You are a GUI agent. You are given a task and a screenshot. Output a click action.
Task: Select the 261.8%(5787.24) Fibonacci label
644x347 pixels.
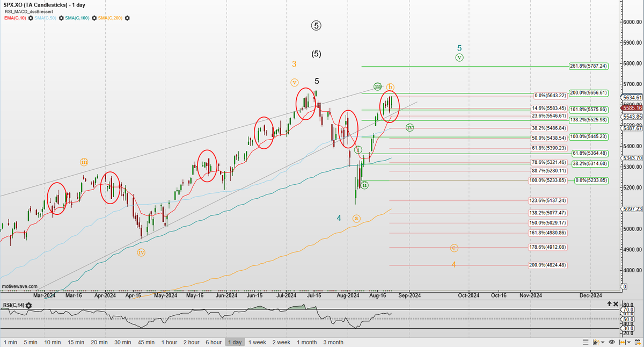(589, 66)
